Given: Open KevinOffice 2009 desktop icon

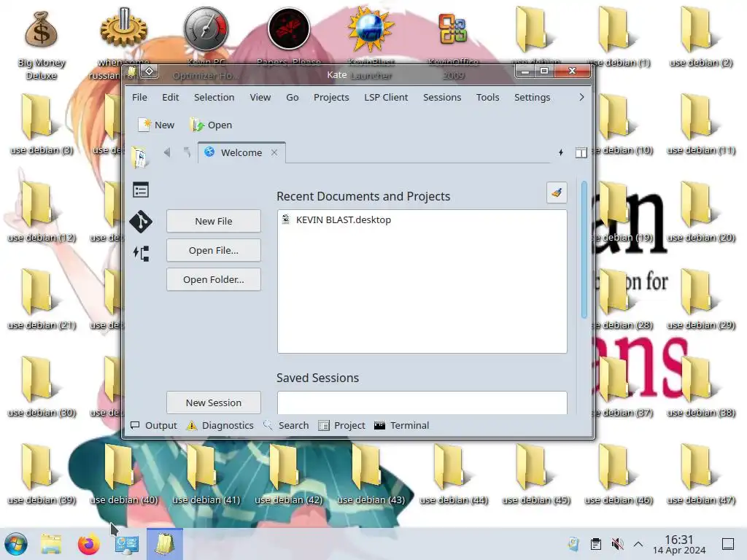Looking at the screenshot, I should (x=453, y=45).
